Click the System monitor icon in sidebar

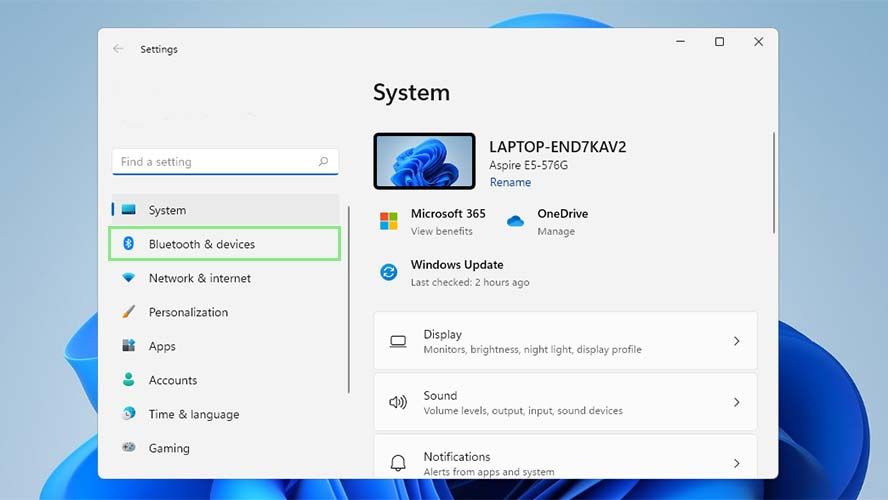(x=129, y=210)
